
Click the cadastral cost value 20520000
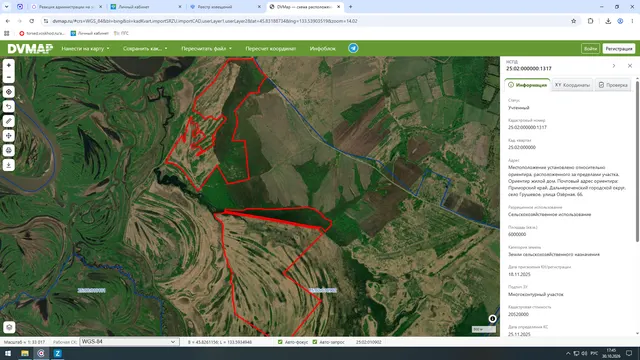click(x=518, y=314)
